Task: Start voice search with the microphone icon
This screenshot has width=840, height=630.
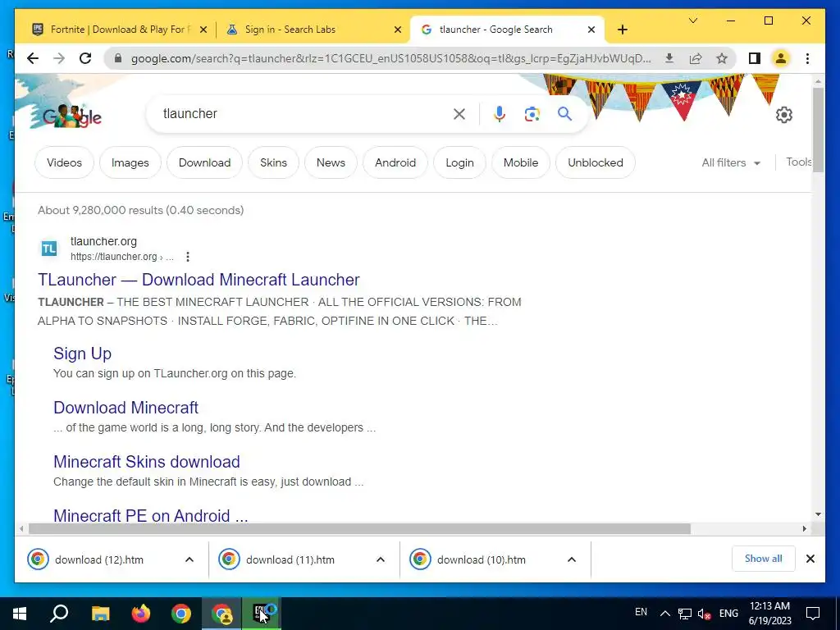Action: [x=500, y=113]
